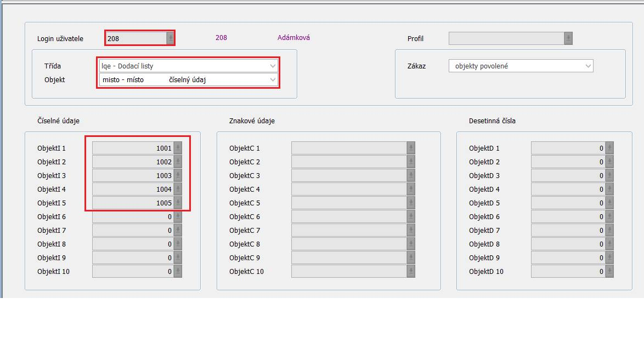Click lookup arrow of ObjektI 8 field
The height and width of the screenshot is (355, 644).
coord(178,244)
